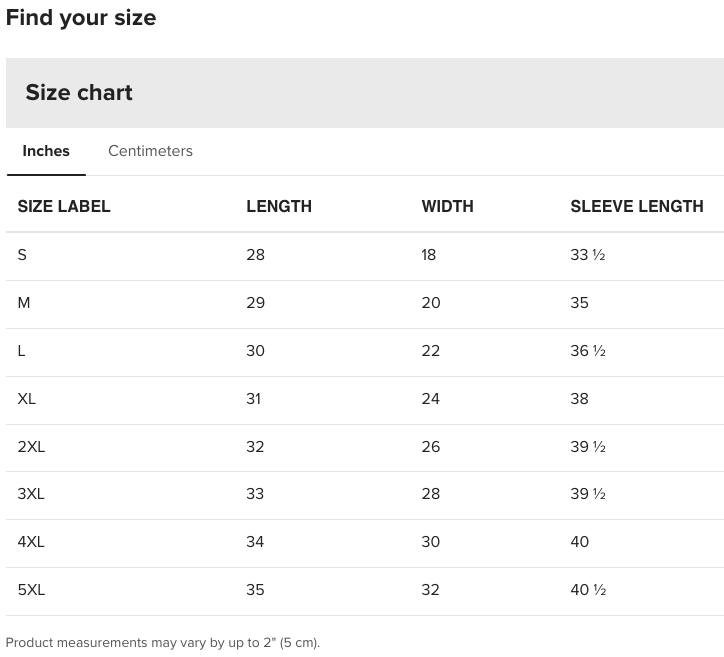Select the 5XL size row label
Viewport: 724px width, 657px height.
[x=31, y=590]
